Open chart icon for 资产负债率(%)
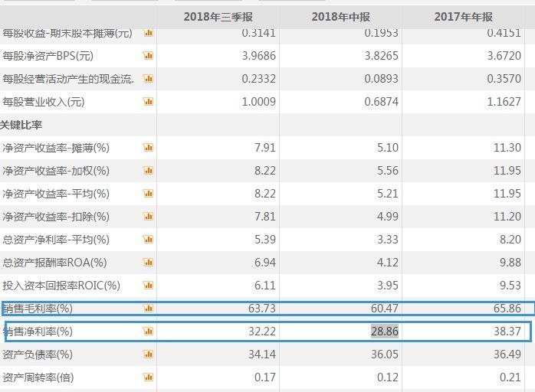Screen dimensions: 535x392 [x=148, y=354]
